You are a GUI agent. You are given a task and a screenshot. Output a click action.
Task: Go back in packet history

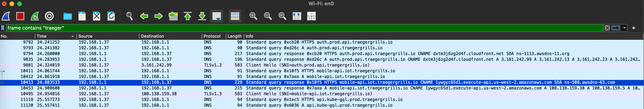(144, 16)
